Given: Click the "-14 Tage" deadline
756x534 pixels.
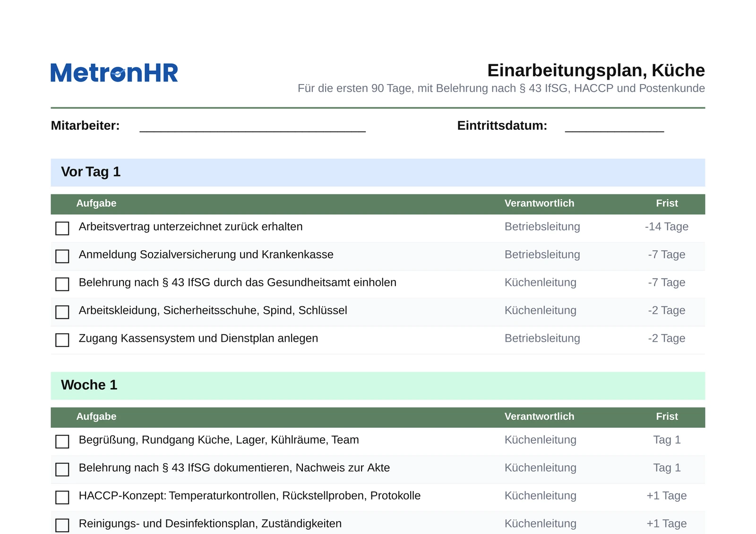Looking at the screenshot, I should click(x=667, y=227).
